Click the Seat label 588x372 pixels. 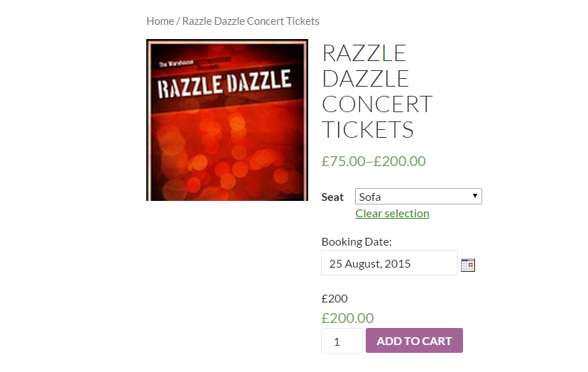coord(332,197)
